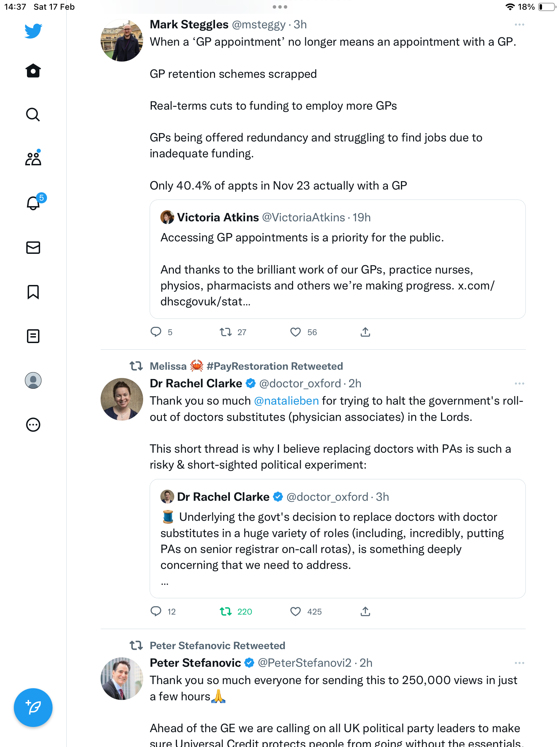
Task: Open the Communities people icon
Action: (33, 158)
